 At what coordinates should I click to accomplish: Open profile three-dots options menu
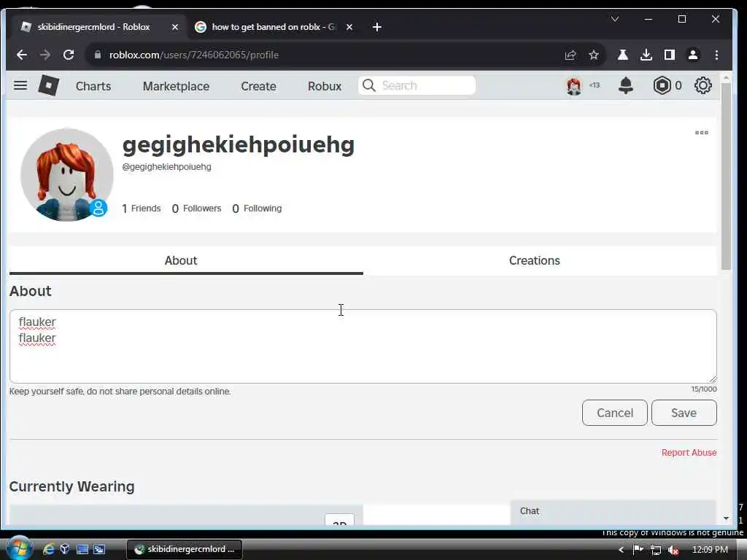701,133
